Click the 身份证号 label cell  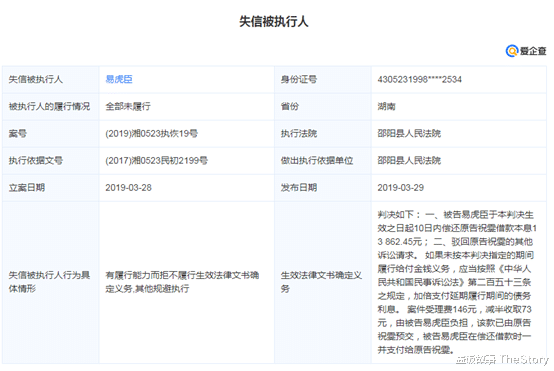pyautogui.click(x=323, y=80)
